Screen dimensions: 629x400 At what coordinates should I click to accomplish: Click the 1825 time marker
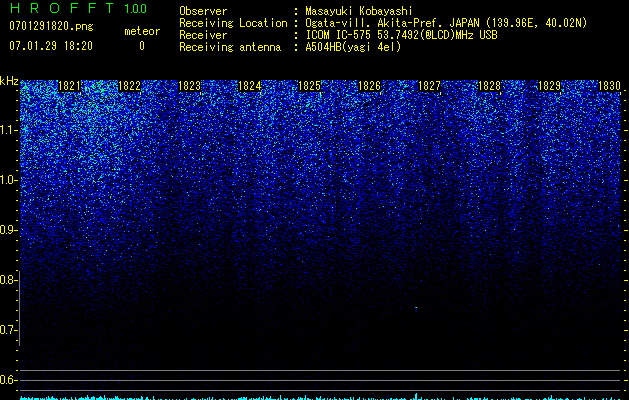click(309, 86)
